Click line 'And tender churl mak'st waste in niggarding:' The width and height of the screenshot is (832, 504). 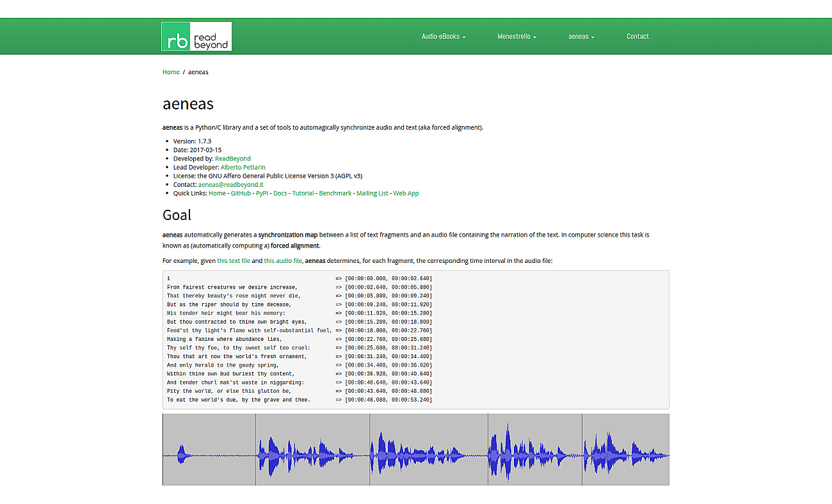pyautogui.click(x=236, y=382)
